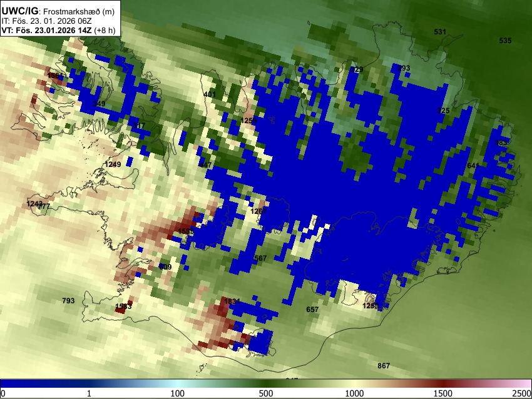Viewport: 532px width, 399px height.
Task: Click the map value 349
Action: click(x=99, y=104)
